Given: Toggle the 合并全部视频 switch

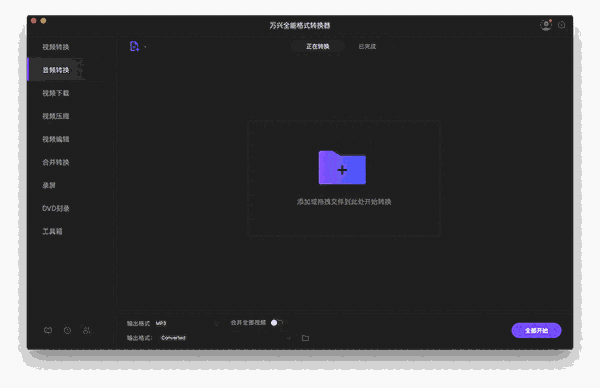Looking at the screenshot, I should click(x=277, y=323).
